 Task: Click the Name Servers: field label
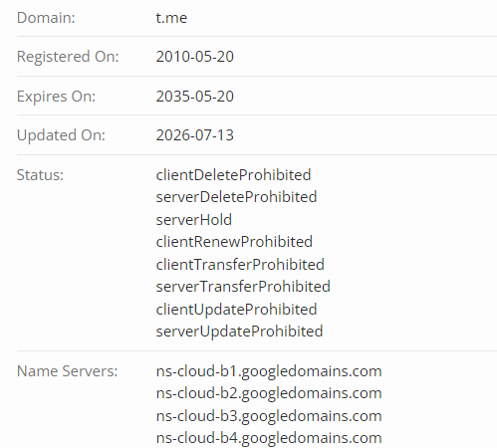pos(67,371)
